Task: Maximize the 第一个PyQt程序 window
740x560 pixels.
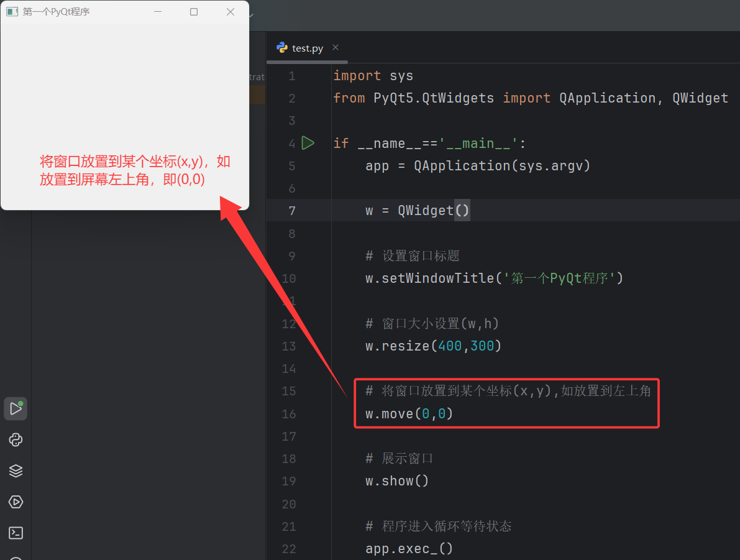Action: click(194, 12)
